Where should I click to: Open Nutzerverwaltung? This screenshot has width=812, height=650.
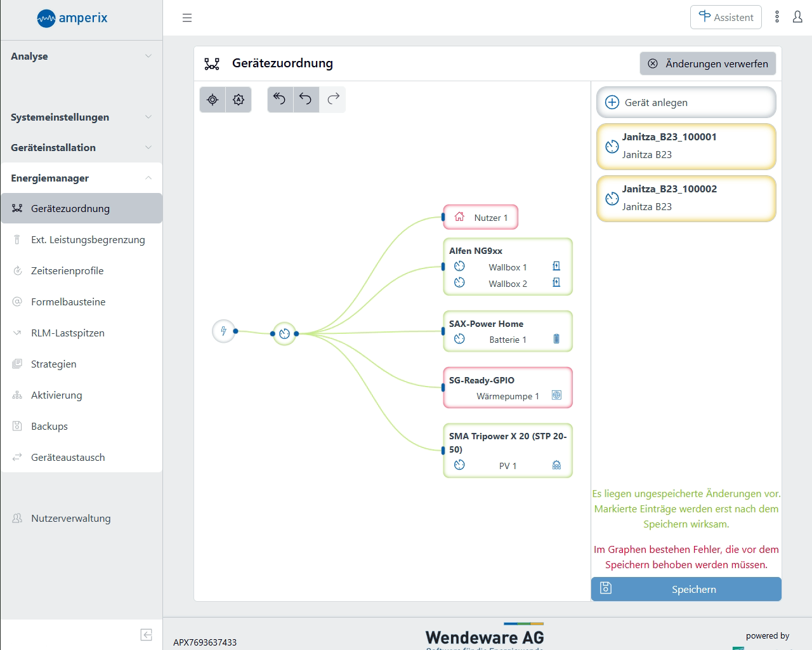(x=81, y=518)
